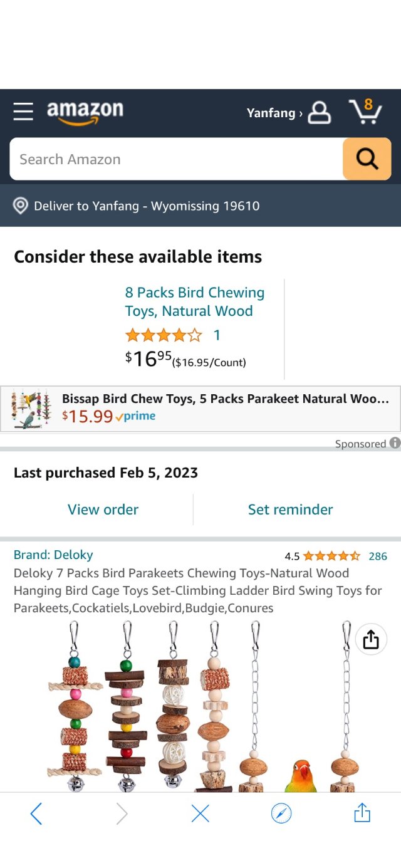Screen dimensions: 401x868
Task: Select View order
Action: click(x=103, y=510)
